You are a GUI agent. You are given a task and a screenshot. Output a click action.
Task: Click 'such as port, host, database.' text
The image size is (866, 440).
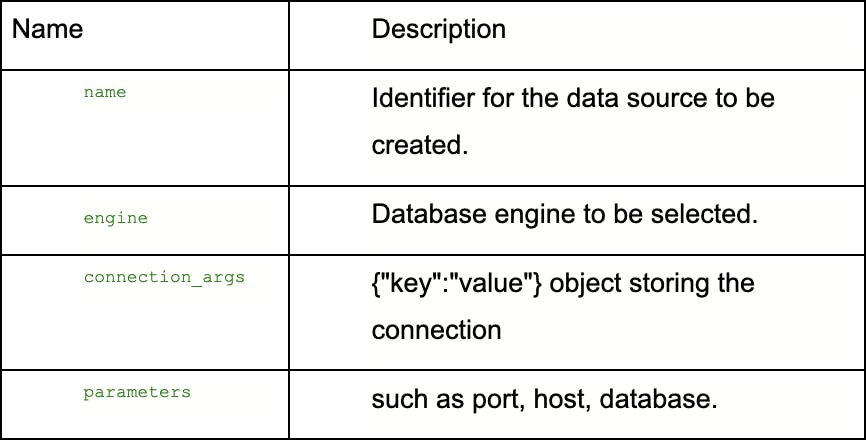(544, 400)
